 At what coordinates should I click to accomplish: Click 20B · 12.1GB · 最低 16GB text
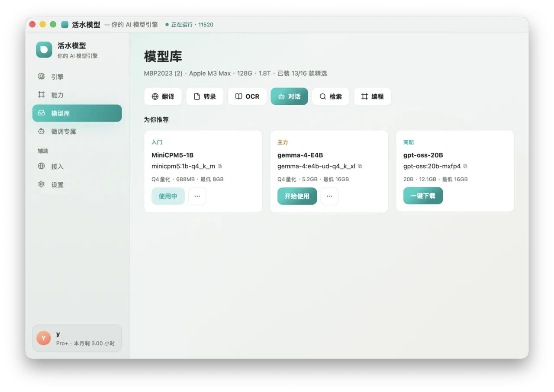pos(435,179)
